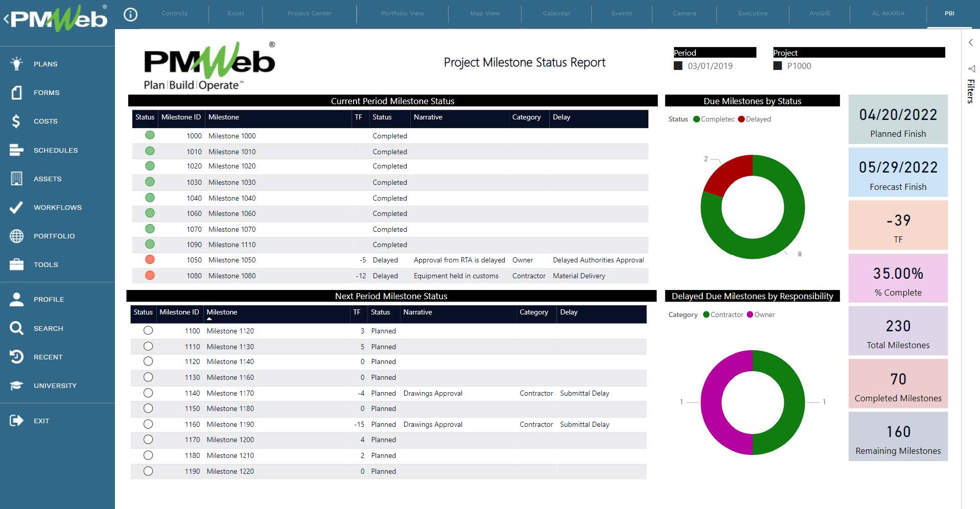This screenshot has width=980, height=509.
Task: Open the Profile person icon
Action: click(16, 299)
